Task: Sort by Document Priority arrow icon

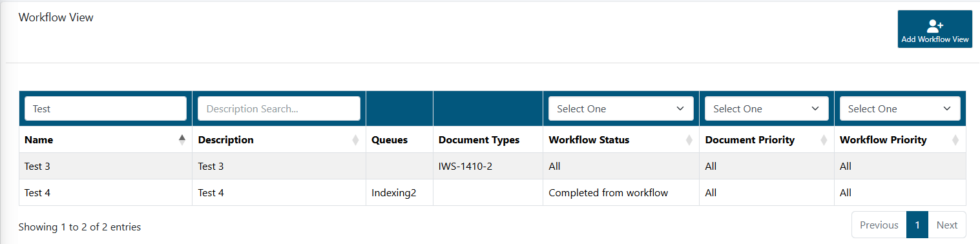Action: coord(824,140)
